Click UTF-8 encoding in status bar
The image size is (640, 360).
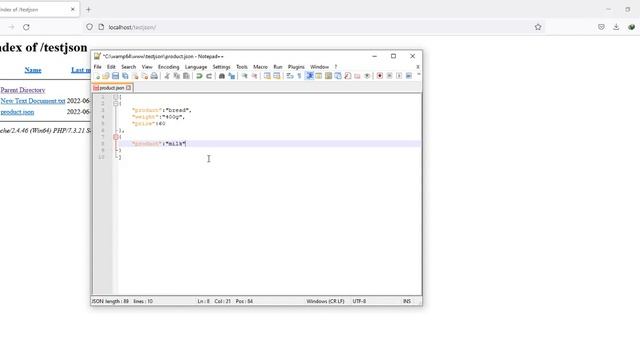[359, 301]
